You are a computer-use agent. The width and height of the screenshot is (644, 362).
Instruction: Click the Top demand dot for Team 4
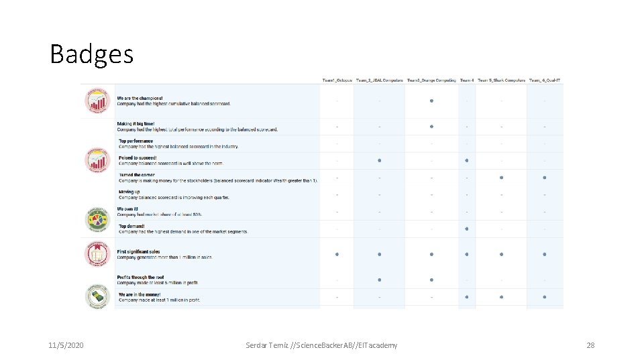point(467,229)
